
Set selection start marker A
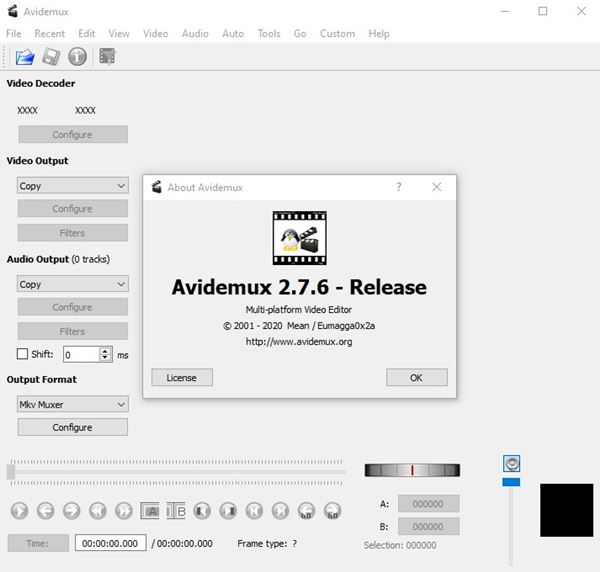150,511
